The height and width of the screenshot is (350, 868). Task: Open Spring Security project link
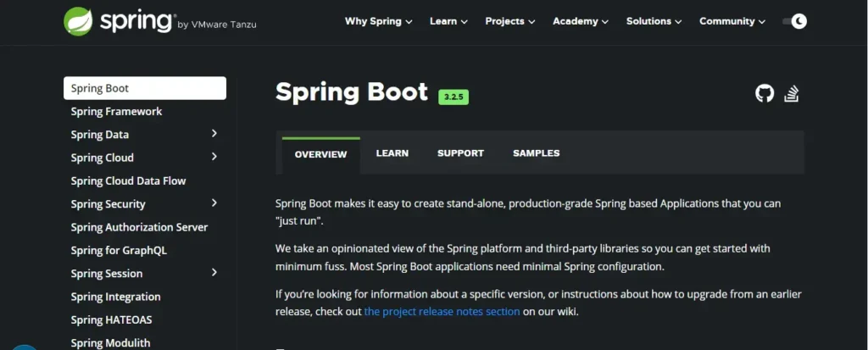(108, 204)
